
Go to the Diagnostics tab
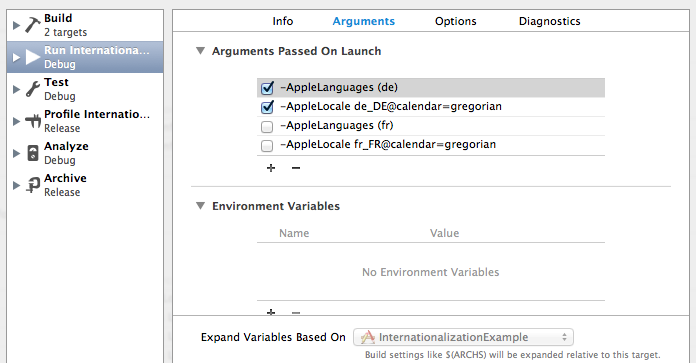point(550,21)
